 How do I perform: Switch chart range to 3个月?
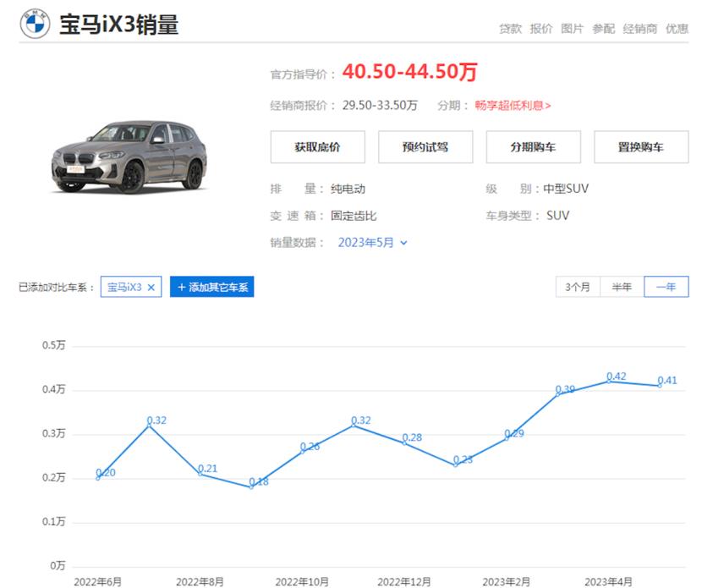(578, 287)
